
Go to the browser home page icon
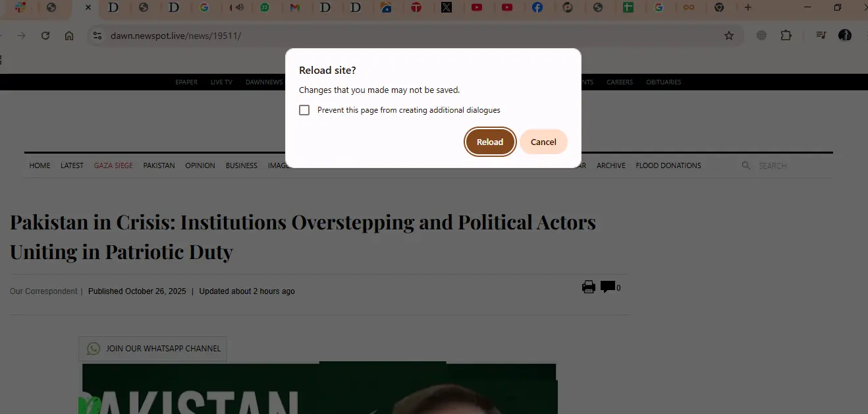click(x=69, y=36)
